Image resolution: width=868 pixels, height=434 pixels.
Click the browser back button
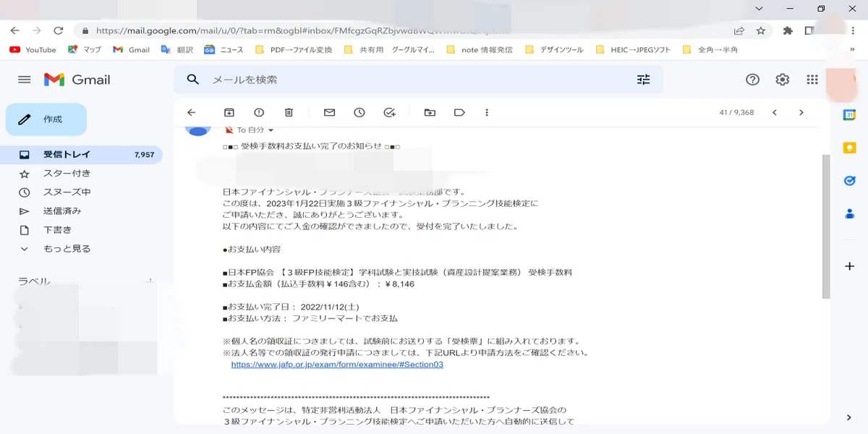[x=14, y=31]
